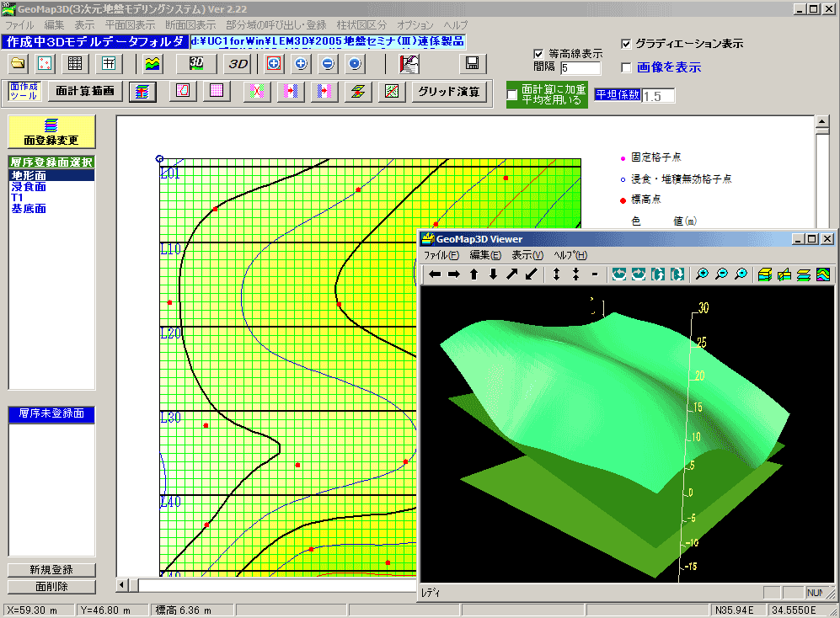The image size is (840, 618).
Task: Click the black grid cells toolbar icon
Action: [x=75, y=64]
